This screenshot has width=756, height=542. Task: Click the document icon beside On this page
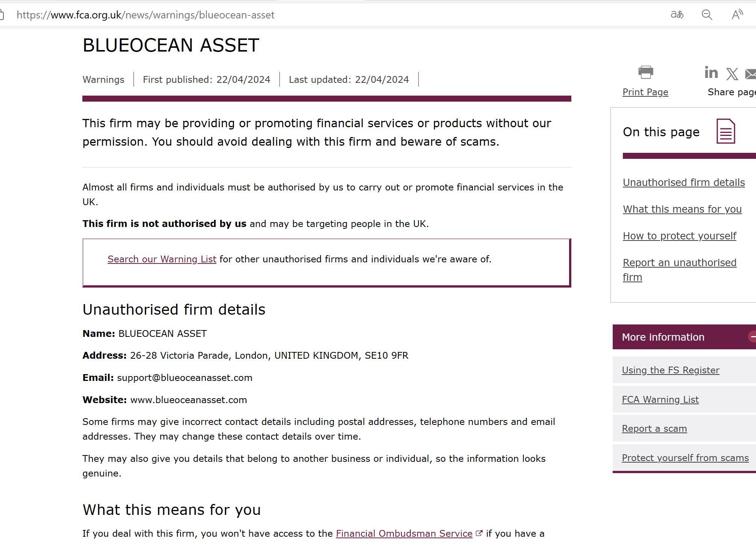tap(726, 131)
